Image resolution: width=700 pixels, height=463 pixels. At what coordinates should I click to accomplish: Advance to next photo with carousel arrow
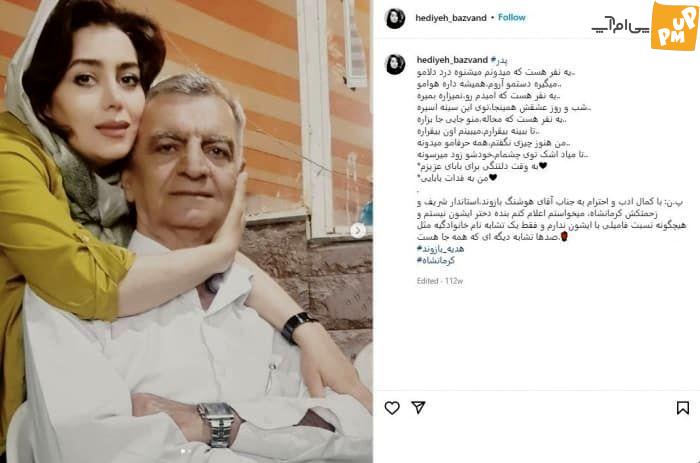coord(357,230)
